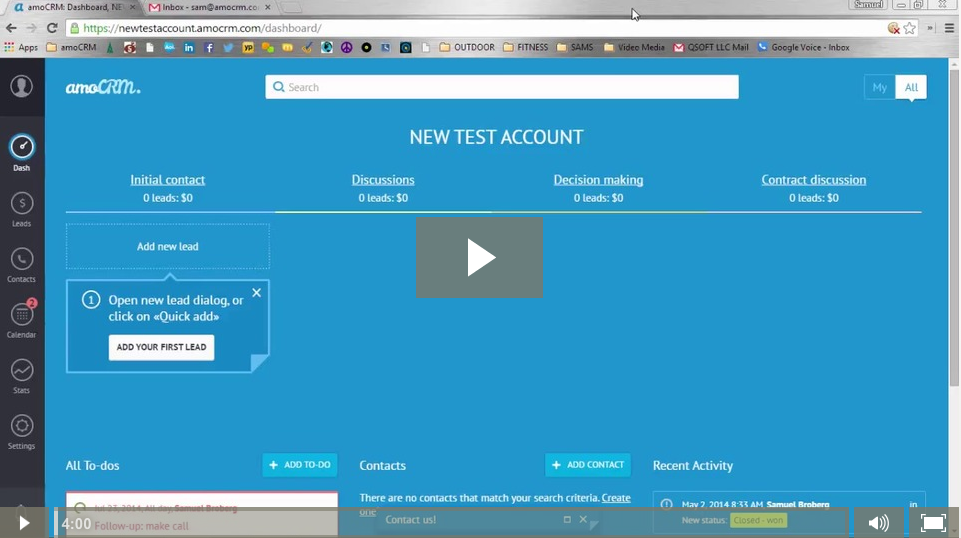Open the Facebook bookmark icon
This screenshot has height=538, width=961.
209,47
